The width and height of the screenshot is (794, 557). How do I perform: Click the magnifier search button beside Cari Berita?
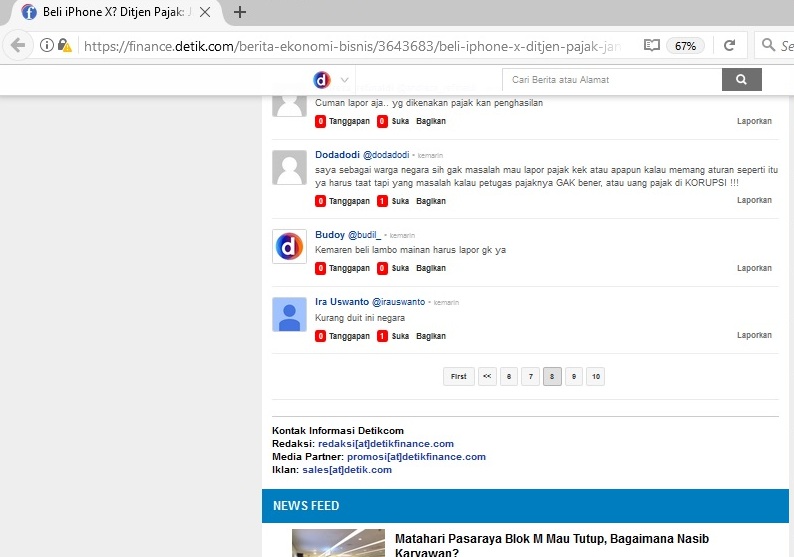[741, 80]
